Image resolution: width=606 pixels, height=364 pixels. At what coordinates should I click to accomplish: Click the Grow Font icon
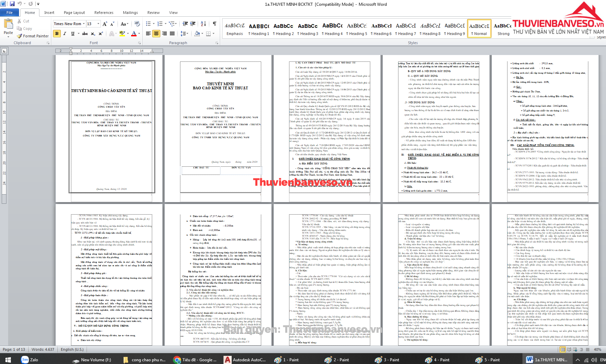pos(105,24)
